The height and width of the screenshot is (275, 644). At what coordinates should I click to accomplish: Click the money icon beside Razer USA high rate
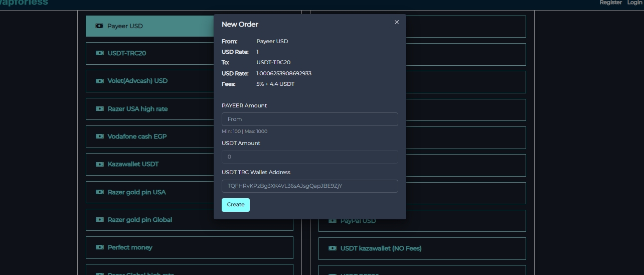[99, 109]
